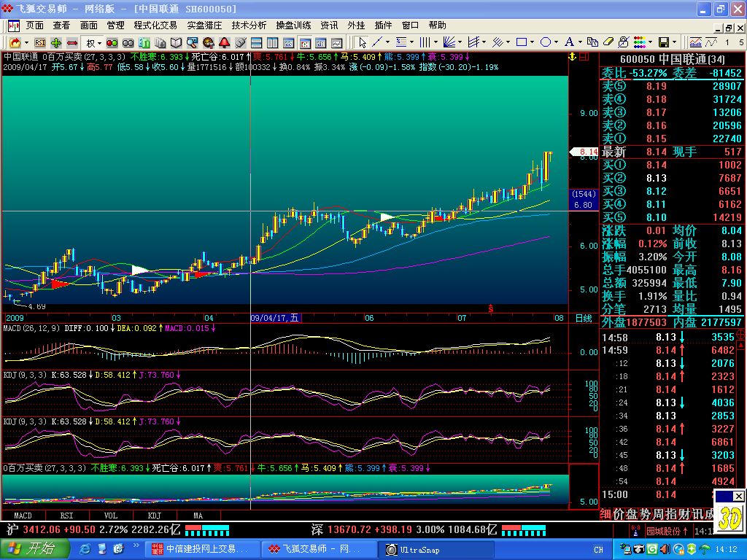Select the arrow pointer tool
The image size is (747, 560).
pyautogui.click(x=363, y=43)
